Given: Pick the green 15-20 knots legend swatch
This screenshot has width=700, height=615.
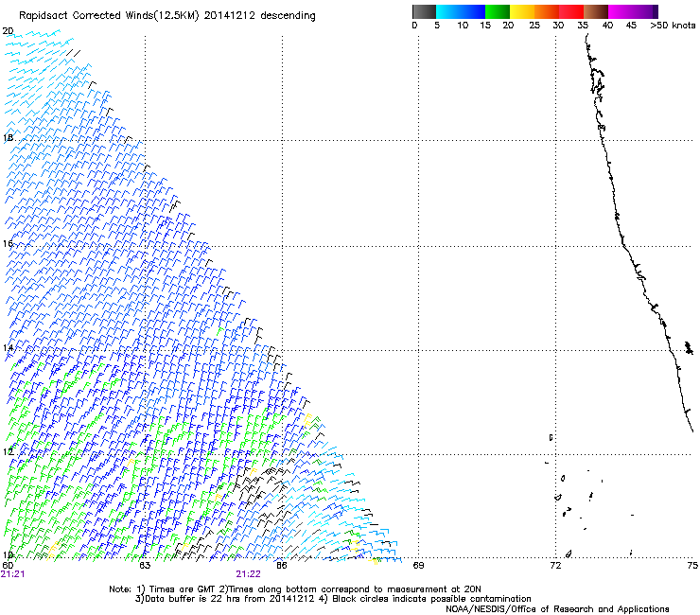Looking at the screenshot, I should (498, 11).
